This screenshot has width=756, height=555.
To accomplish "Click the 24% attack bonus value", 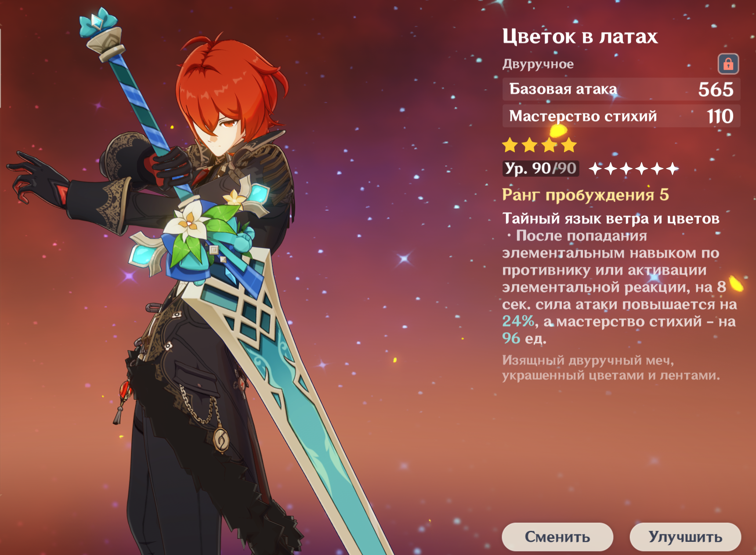I will click(x=518, y=321).
